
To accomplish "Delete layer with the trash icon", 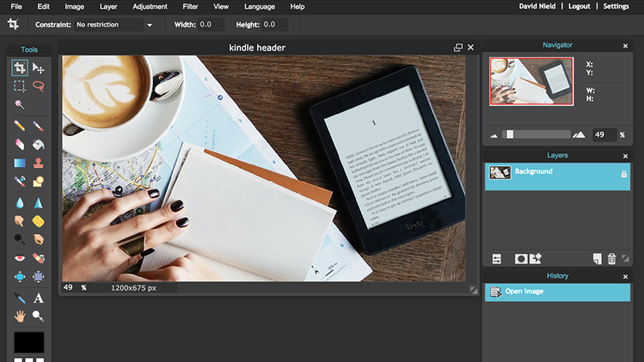I will coord(612,258).
